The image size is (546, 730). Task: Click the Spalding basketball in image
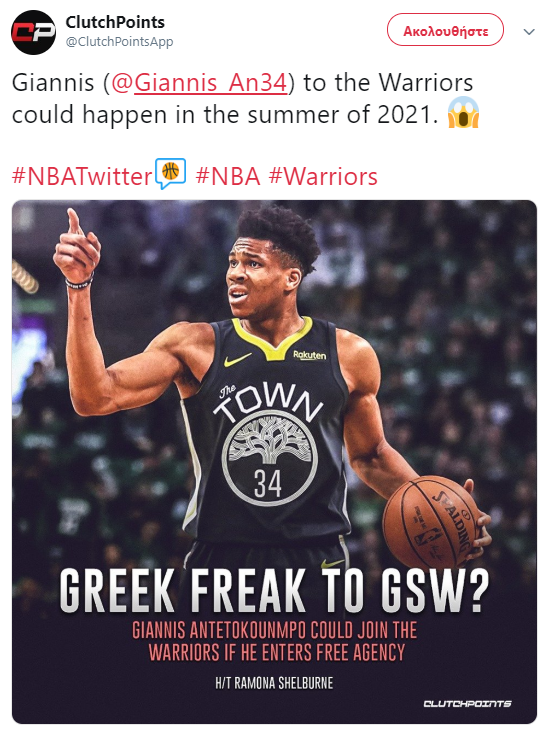click(431, 521)
